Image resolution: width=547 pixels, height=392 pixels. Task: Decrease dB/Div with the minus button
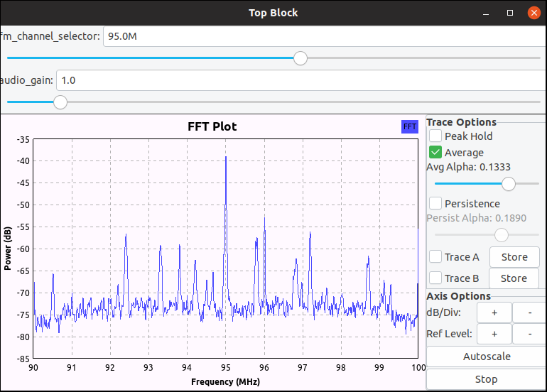[x=529, y=312]
